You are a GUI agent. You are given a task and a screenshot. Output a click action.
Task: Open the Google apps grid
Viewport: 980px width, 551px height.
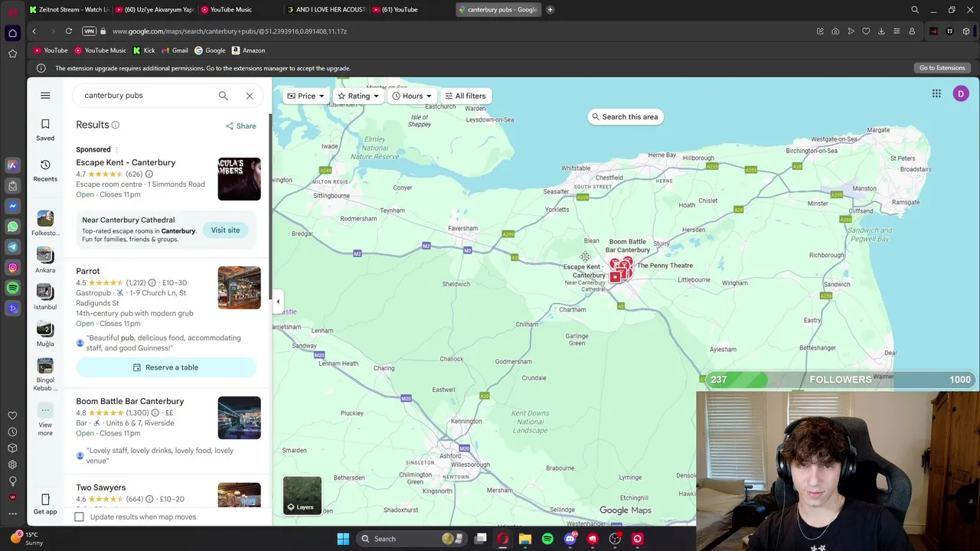(x=936, y=93)
